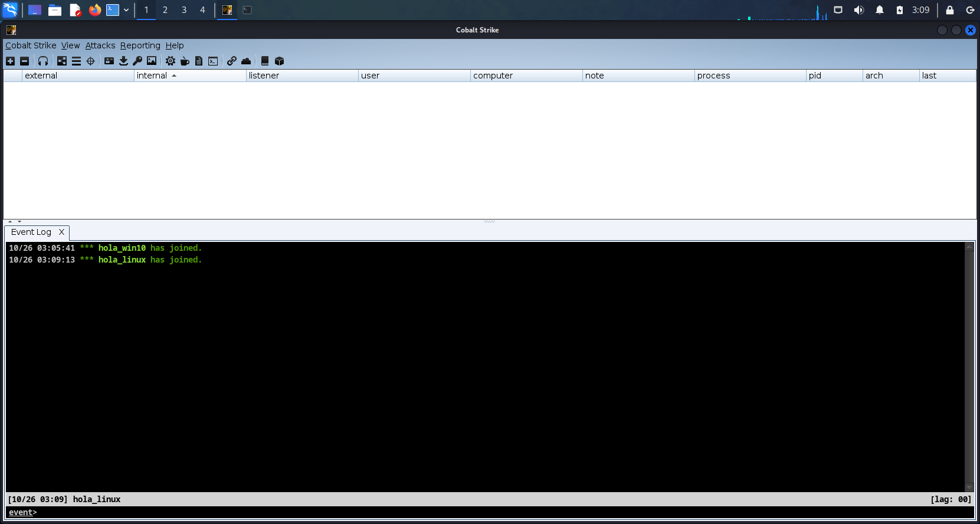Sort sessions by internal column
980x524 pixels.
point(190,76)
